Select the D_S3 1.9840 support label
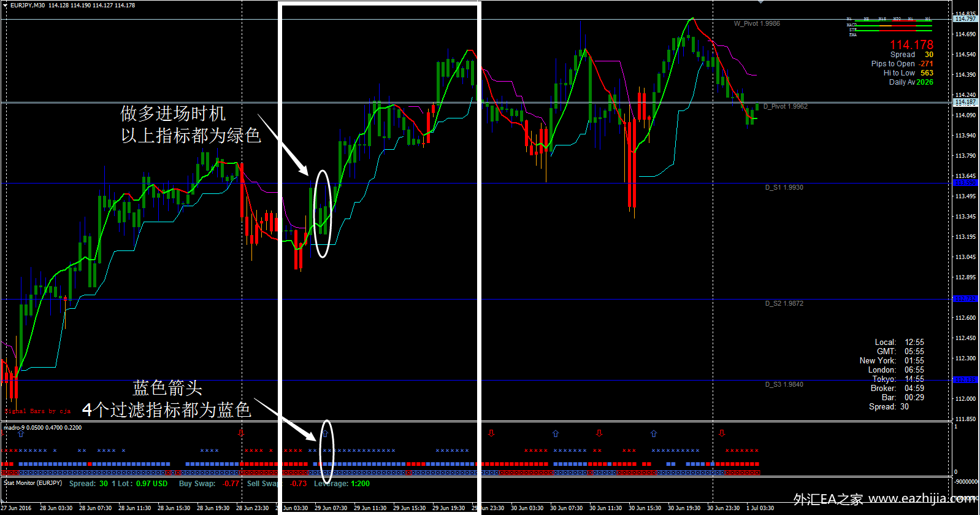 click(784, 384)
